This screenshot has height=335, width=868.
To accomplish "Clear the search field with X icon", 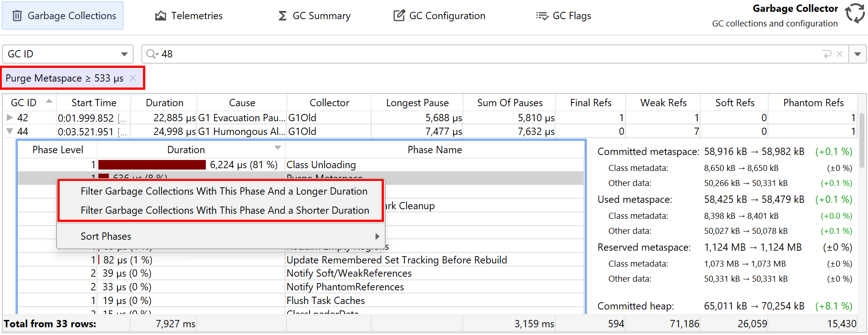I will [840, 54].
